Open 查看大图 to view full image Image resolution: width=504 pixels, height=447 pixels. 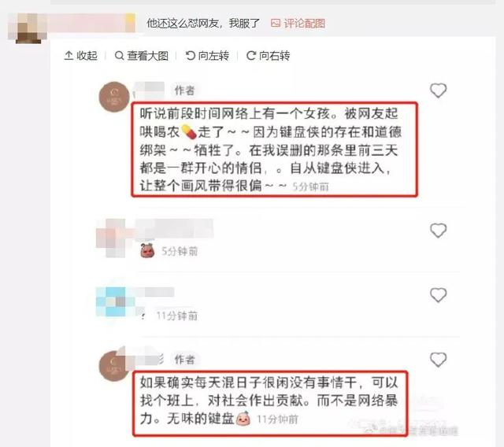click(x=142, y=56)
